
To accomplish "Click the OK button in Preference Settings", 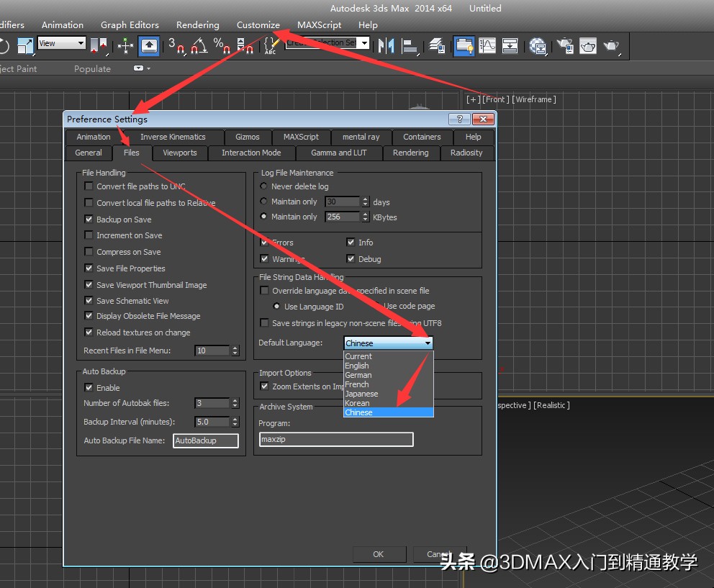I will [x=379, y=554].
